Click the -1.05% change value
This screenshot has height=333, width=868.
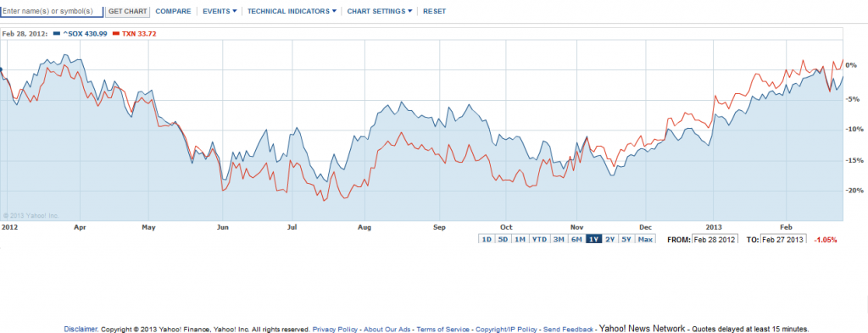(826, 240)
